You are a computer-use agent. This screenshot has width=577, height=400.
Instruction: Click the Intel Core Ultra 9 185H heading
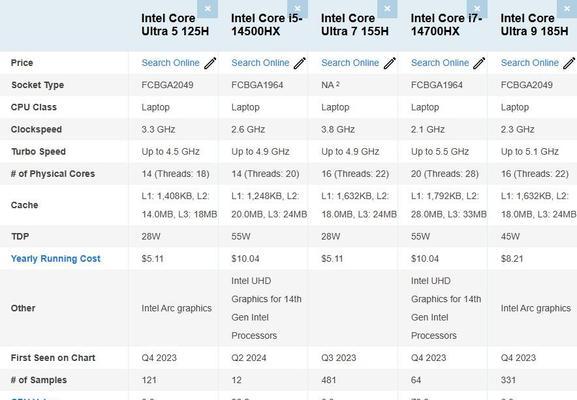(x=534, y=25)
